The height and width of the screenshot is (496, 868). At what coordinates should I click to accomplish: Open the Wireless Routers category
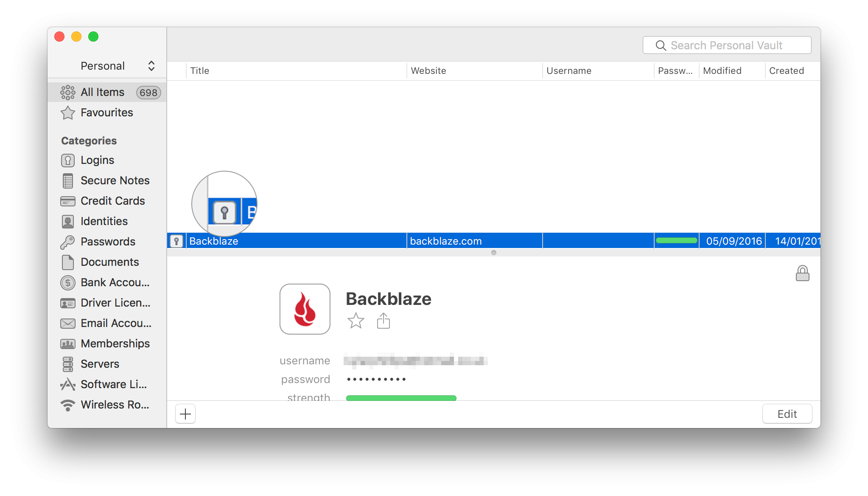coord(115,405)
